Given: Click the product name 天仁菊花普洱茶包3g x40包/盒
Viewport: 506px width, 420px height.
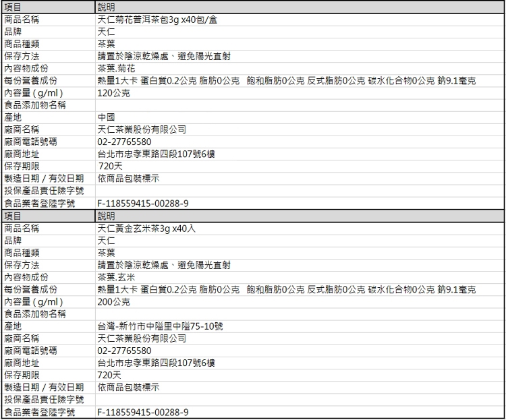Looking at the screenshot, I should [157, 20].
